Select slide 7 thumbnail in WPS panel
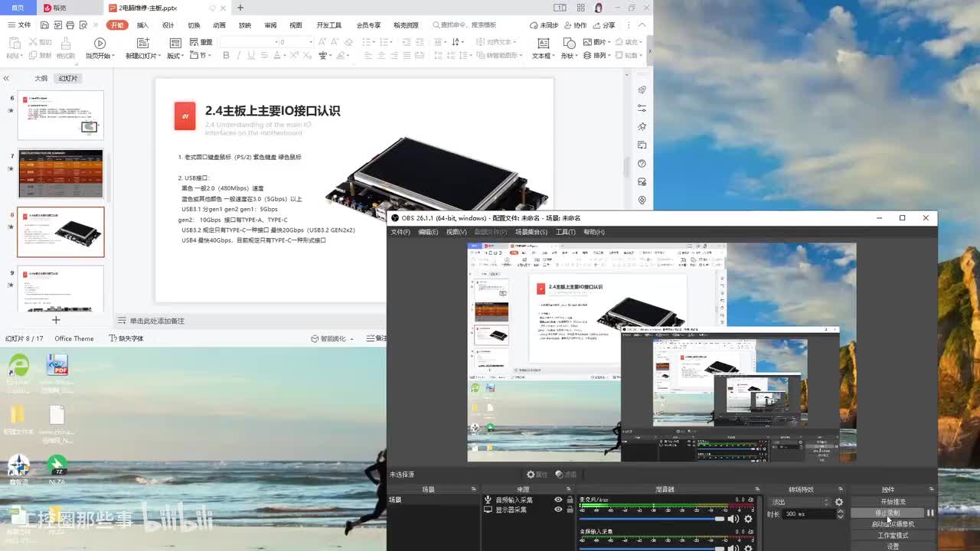 [x=60, y=174]
